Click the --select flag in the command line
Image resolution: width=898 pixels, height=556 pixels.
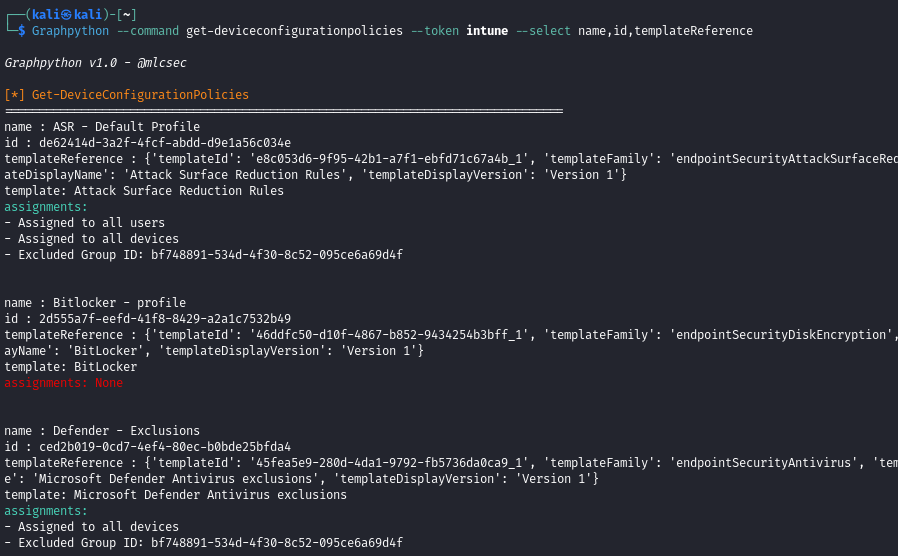click(x=543, y=31)
